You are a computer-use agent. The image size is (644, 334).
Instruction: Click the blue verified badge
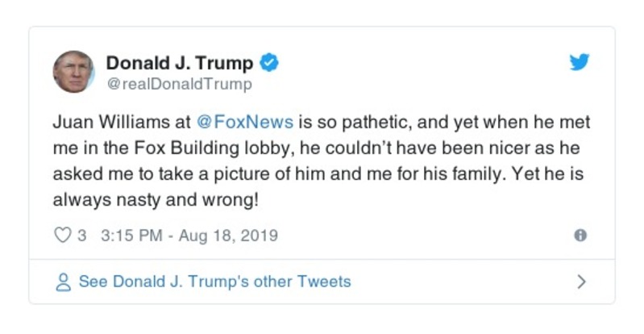[x=272, y=63]
